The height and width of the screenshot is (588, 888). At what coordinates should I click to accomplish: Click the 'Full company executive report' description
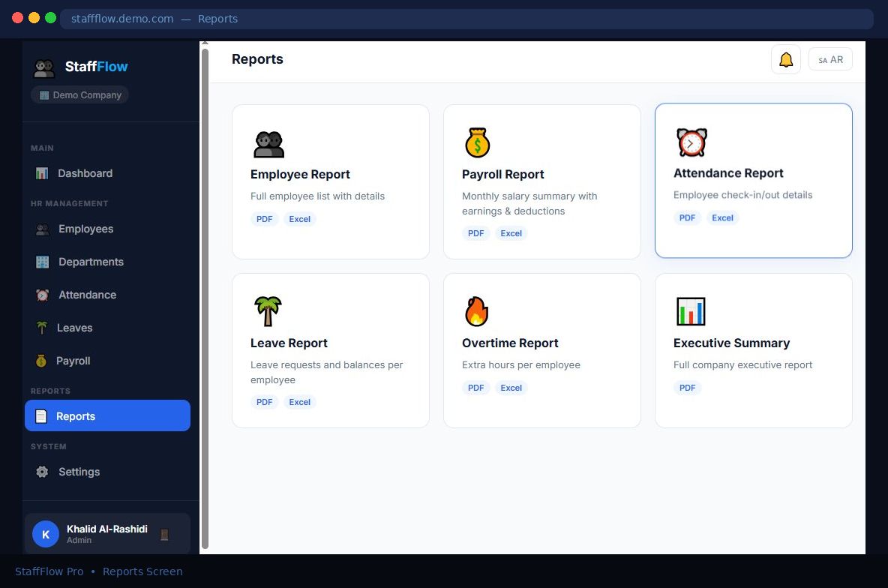click(742, 364)
